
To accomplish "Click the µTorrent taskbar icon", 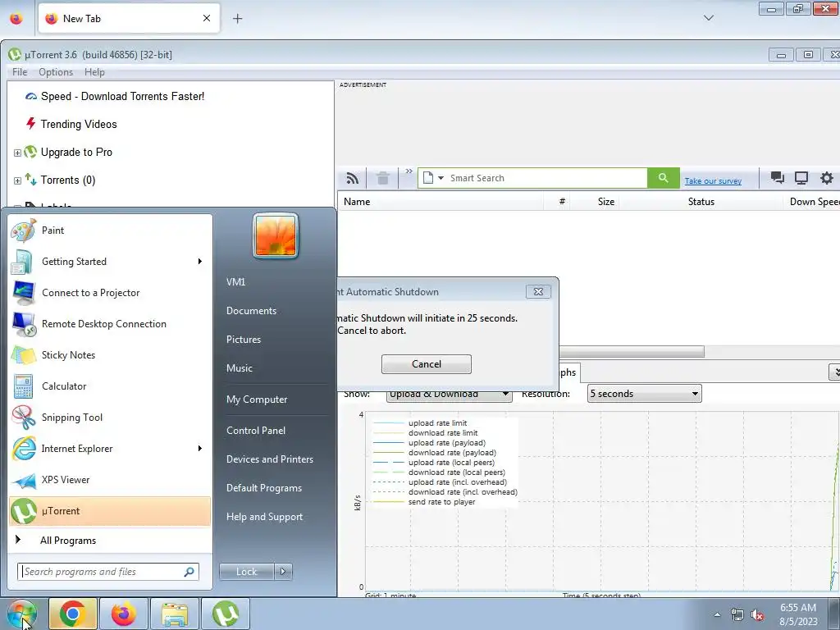I will [226, 614].
